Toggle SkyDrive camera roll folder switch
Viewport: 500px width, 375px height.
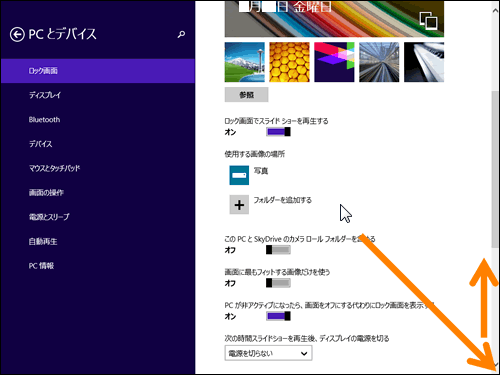[278, 250]
